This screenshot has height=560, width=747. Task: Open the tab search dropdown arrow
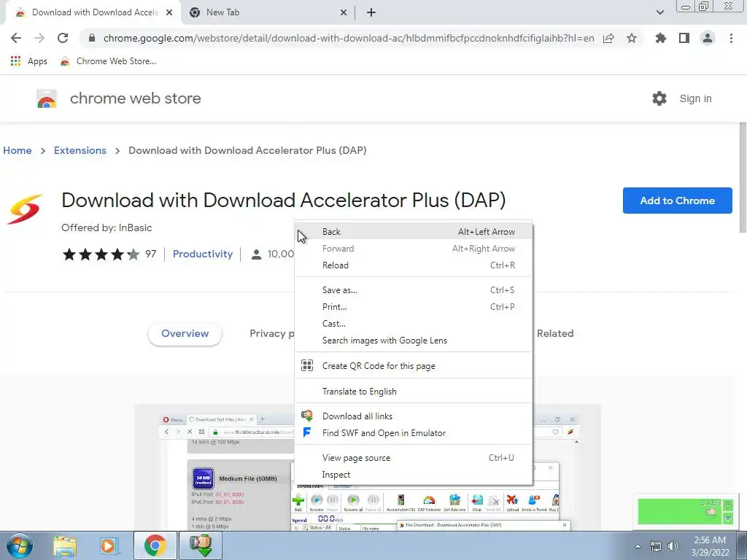pyautogui.click(x=659, y=12)
